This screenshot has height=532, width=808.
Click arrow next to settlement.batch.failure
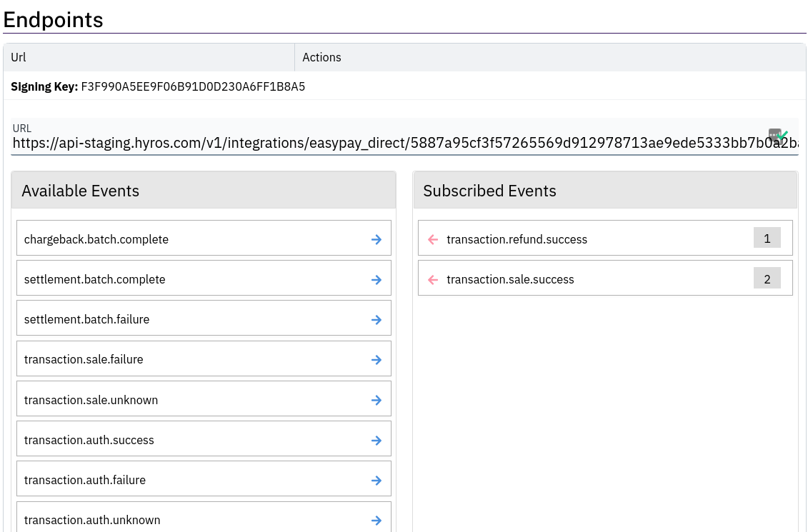pyautogui.click(x=376, y=320)
